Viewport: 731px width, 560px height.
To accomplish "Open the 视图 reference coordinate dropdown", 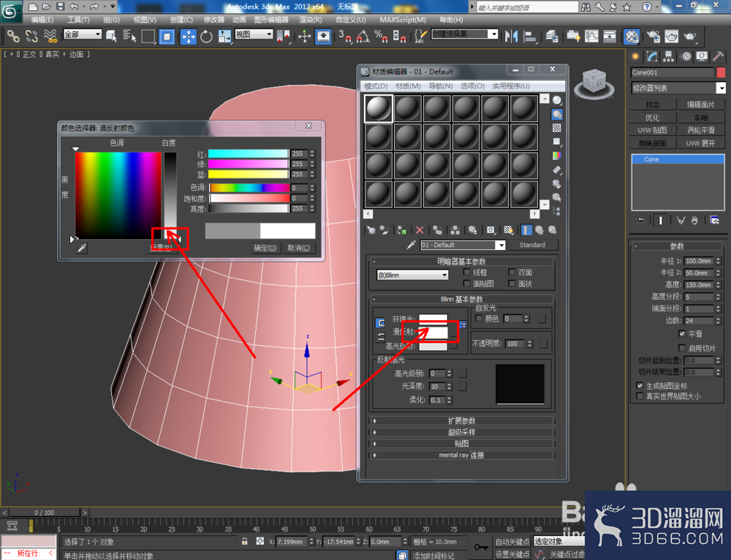I will coord(254,34).
